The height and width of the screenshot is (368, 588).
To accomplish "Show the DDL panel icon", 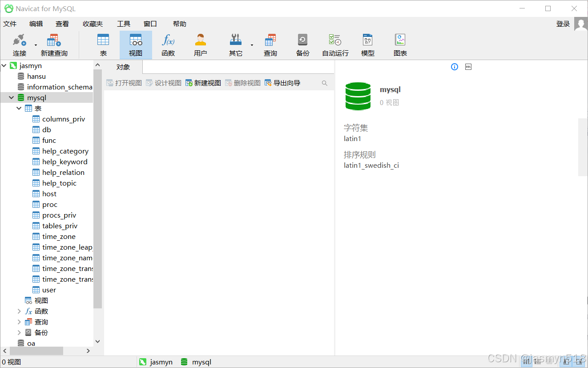I will [x=468, y=67].
